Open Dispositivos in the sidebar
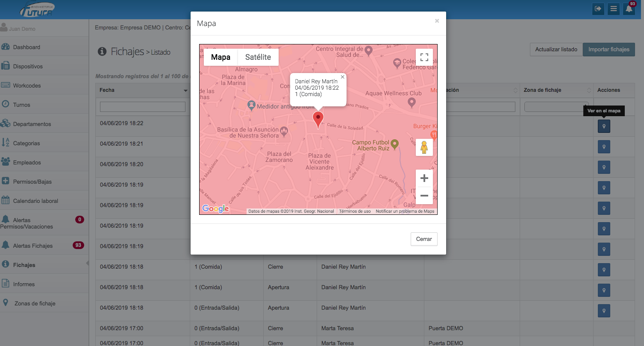The width and height of the screenshot is (644, 346). [44, 66]
